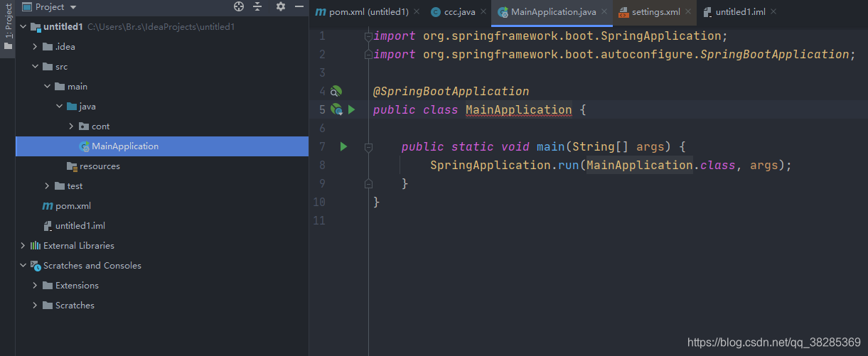
Task: Close the pom.xml (untitled1) tab
Action: click(416, 12)
